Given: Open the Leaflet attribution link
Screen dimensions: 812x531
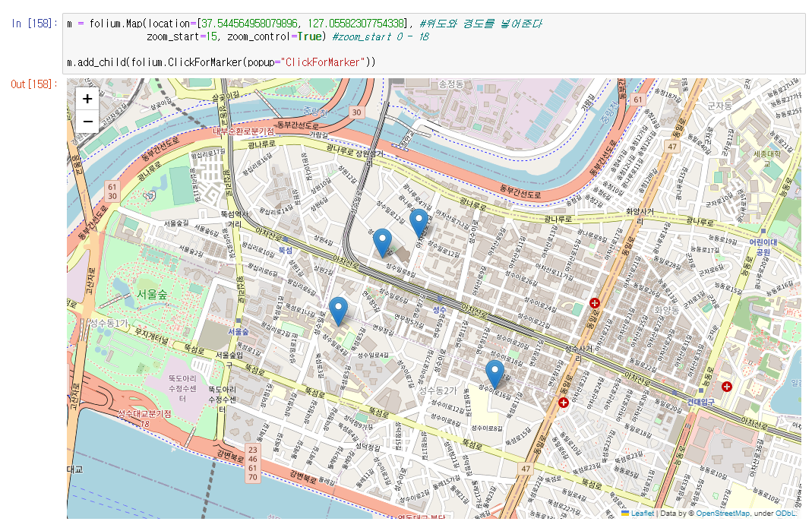Looking at the screenshot, I should coord(643,514).
